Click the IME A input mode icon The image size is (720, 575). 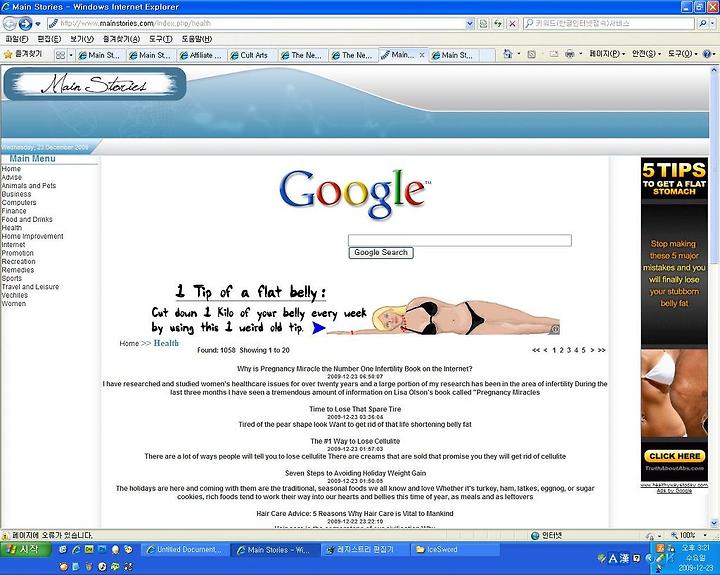613,558
